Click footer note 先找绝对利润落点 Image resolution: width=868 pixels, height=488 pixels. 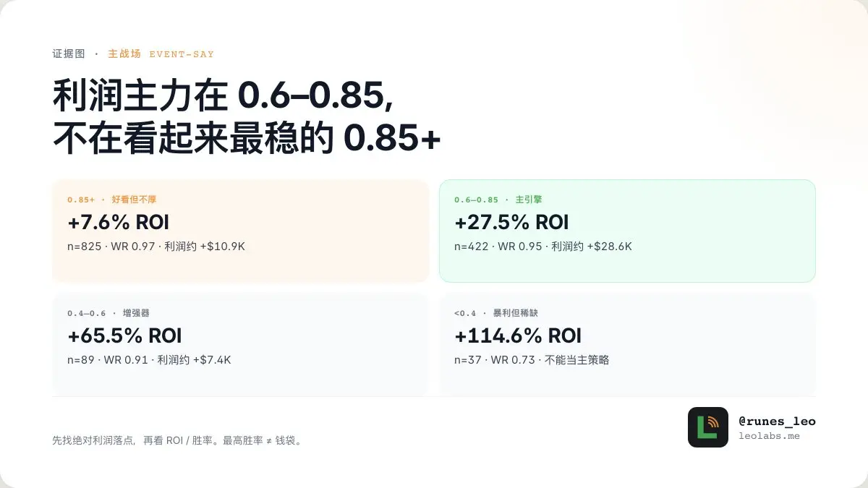(x=176, y=440)
